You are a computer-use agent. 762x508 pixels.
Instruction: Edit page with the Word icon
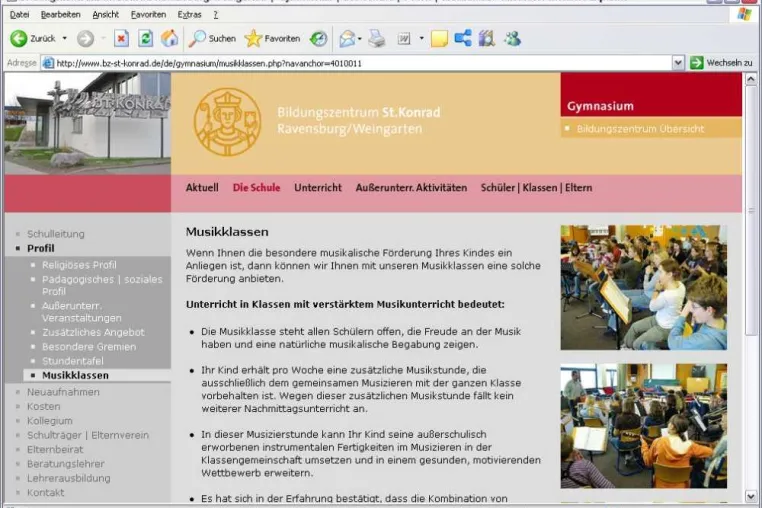point(404,38)
